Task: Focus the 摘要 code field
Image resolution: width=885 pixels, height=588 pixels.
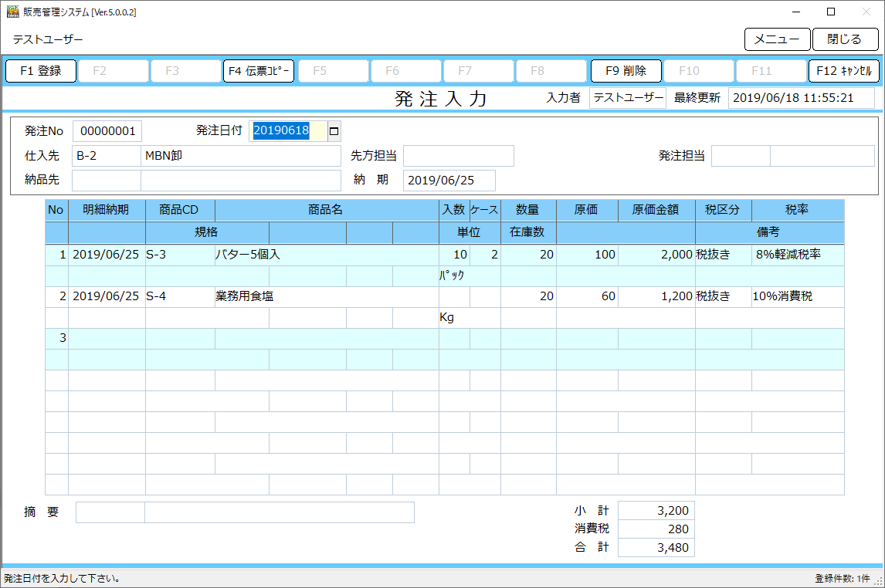Action: 110,512
